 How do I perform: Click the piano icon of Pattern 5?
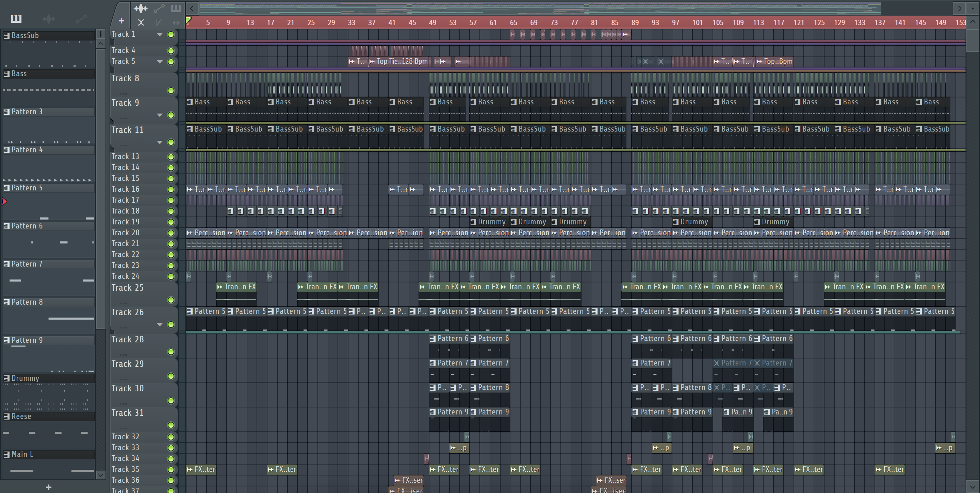point(6,188)
